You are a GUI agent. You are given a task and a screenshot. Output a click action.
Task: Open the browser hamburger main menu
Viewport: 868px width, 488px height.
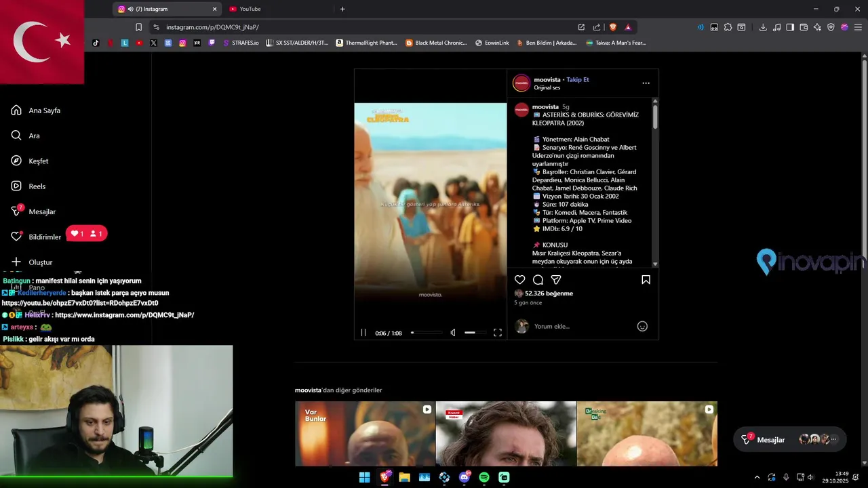click(x=859, y=27)
